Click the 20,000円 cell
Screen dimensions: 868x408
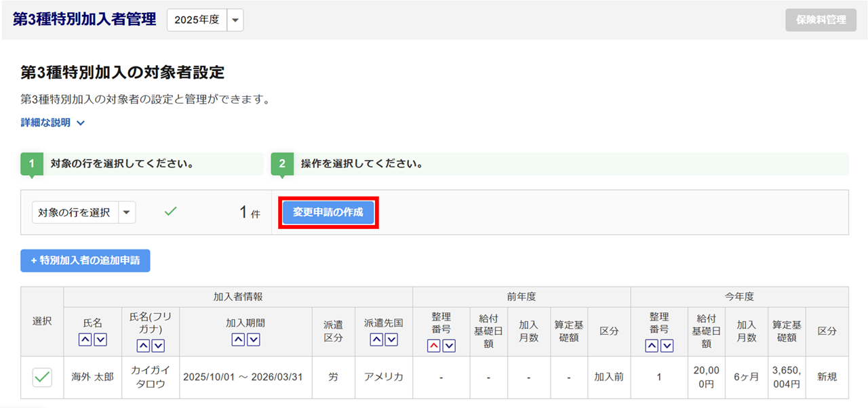(706, 377)
